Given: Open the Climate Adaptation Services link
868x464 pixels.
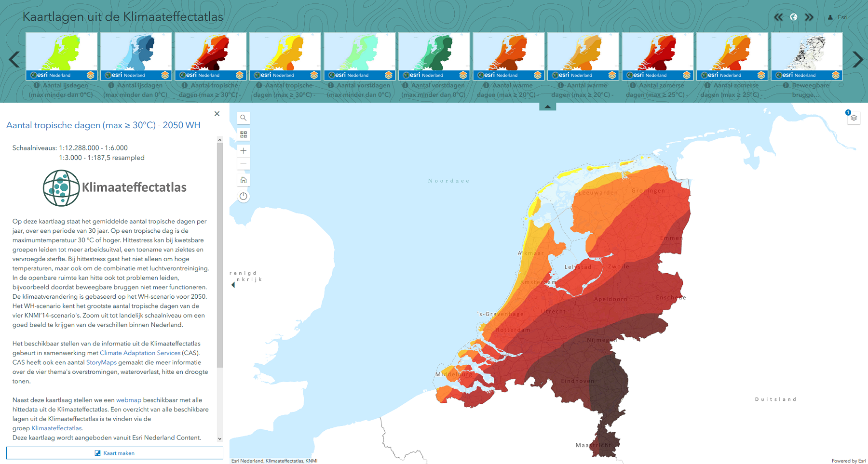Looking at the screenshot, I should click(140, 353).
